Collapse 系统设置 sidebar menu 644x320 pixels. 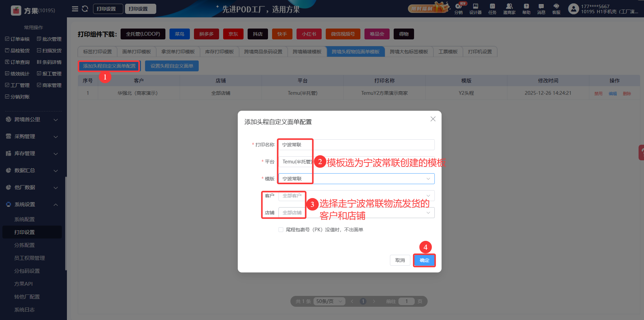coord(32,205)
